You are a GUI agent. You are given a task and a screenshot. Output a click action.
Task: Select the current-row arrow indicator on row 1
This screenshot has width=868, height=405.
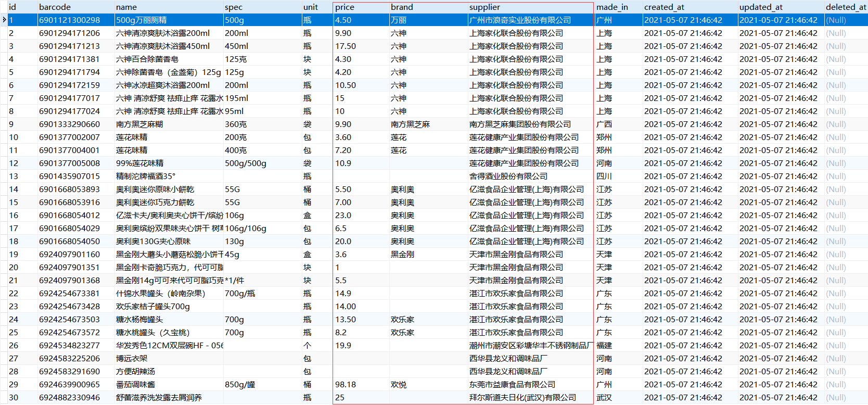(x=4, y=20)
